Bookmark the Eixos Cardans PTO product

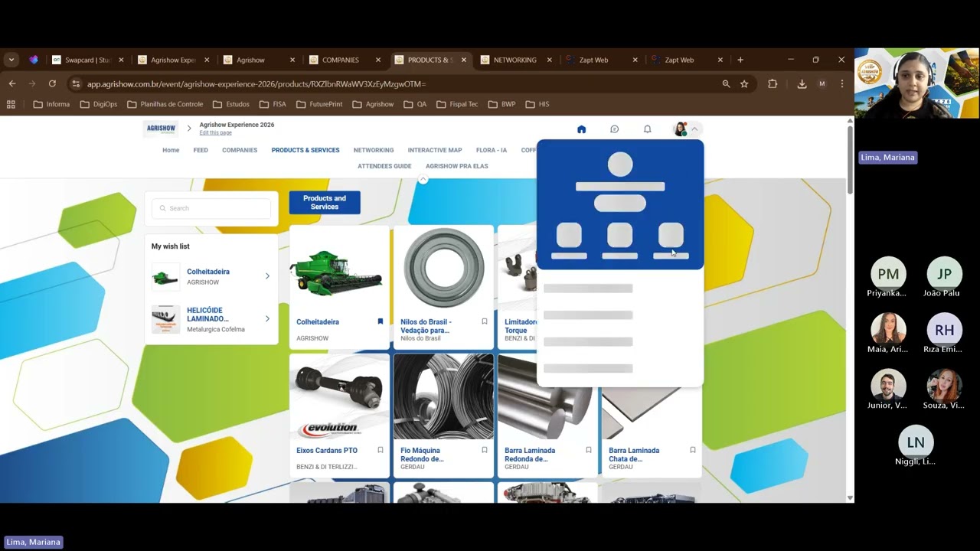tap(380, 450)
